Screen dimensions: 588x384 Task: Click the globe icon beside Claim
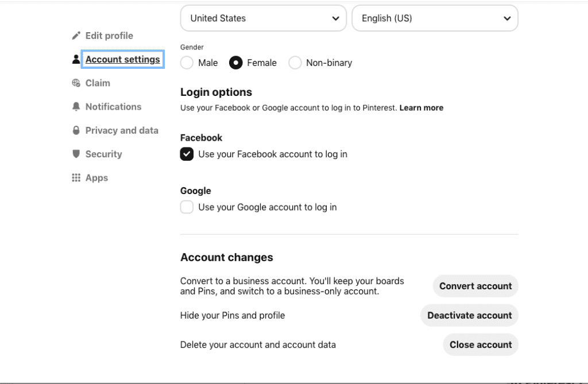tap(76, 83)
